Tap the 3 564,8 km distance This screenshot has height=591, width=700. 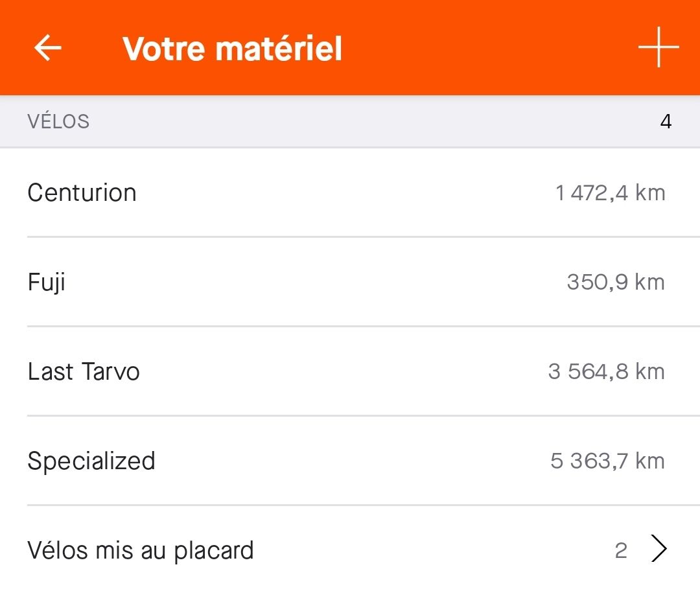[x=606, y=372]
